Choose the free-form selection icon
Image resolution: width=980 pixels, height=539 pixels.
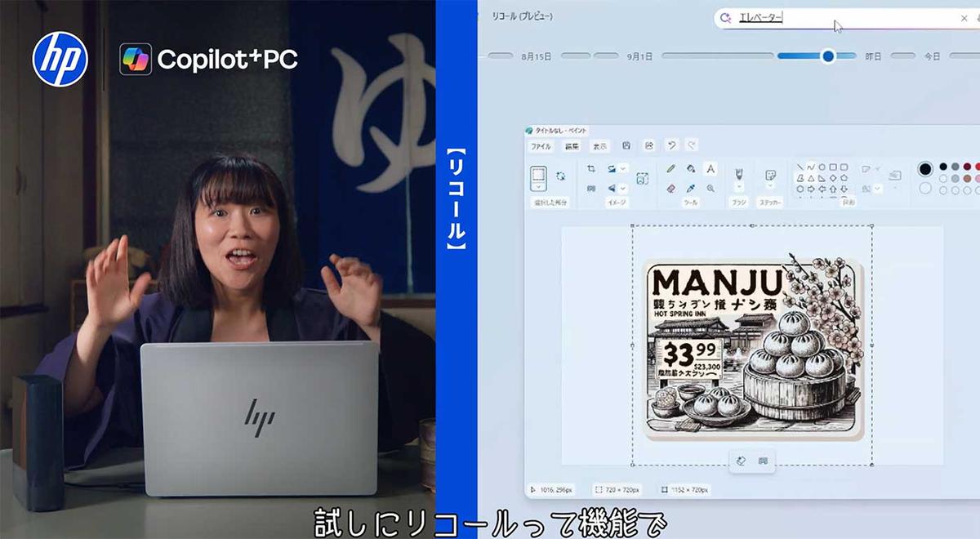tap(561, 176)
